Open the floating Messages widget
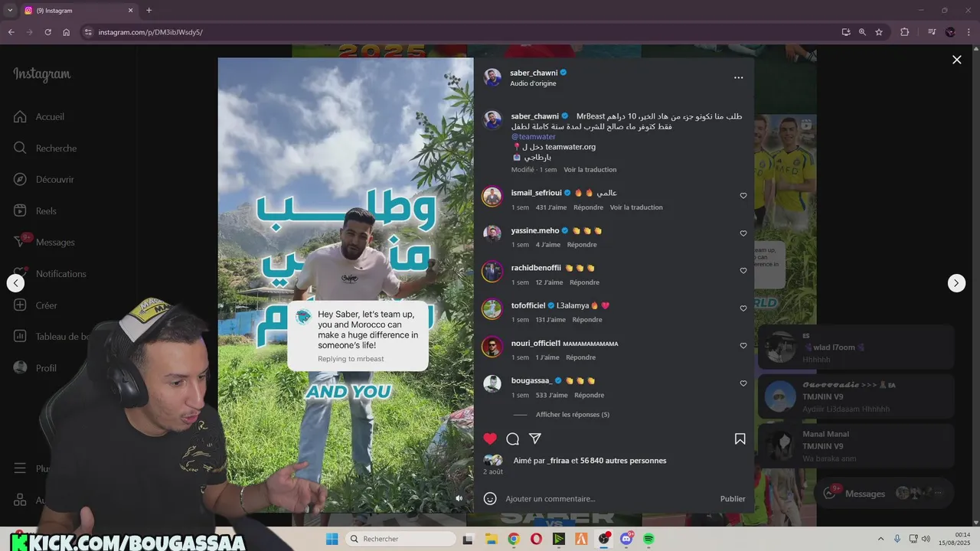Viewport: 980px width, 551px height. 885,494
